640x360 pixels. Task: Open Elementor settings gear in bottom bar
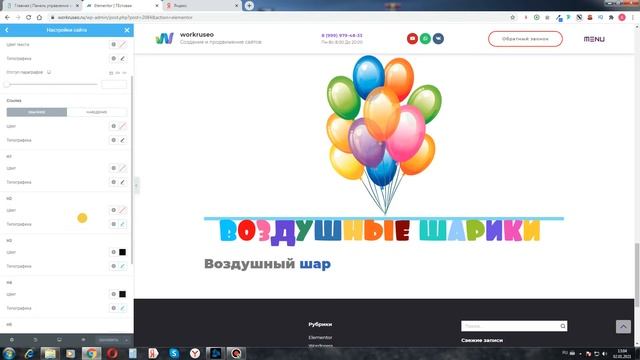12,340
